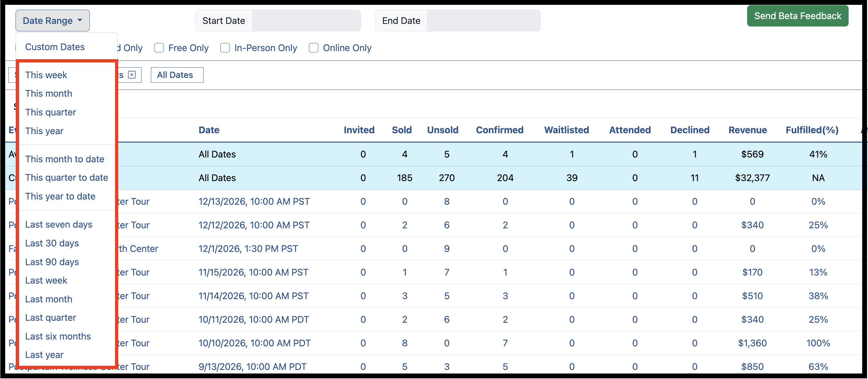This screenshot has width=868, height=379.
Task: Enable Free Only checkbox
Action: click(159, 48)
